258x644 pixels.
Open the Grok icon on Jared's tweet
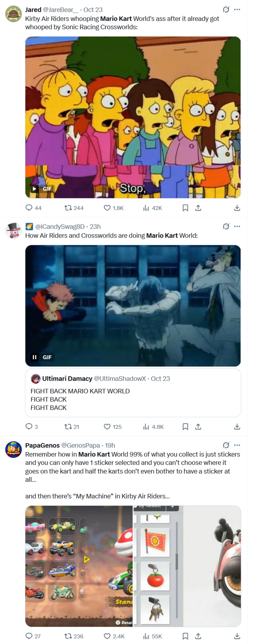point(226,10)
